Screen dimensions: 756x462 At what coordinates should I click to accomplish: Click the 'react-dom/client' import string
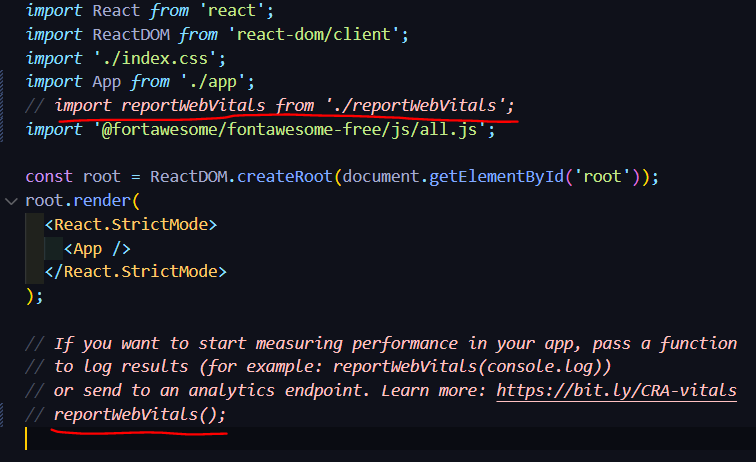[313, 34]
